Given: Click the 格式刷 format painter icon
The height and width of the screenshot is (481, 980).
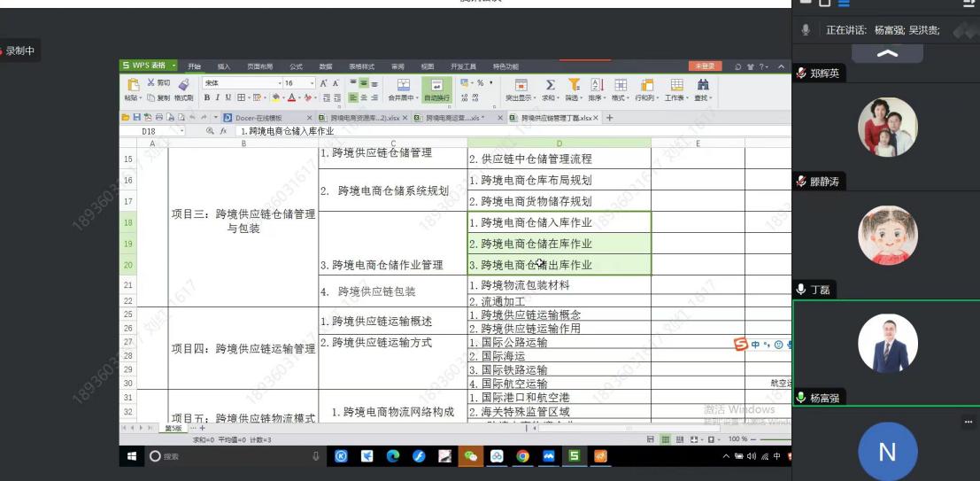Looking at the screenshot, I should point(184,84).
